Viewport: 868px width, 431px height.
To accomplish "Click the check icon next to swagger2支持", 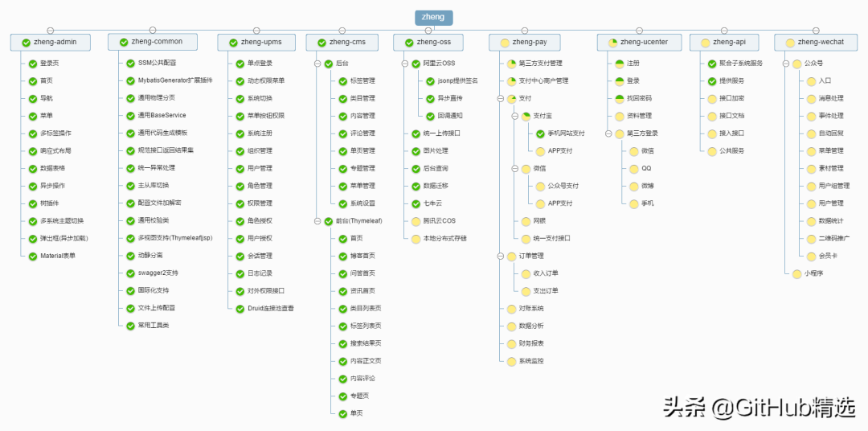I will pos(131,273).
